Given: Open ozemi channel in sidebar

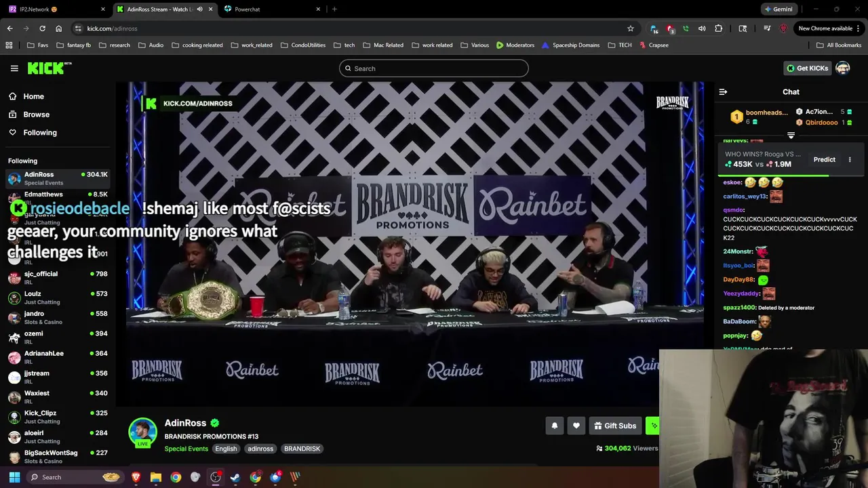Looking at the screenshot, I should tap(58, 337).
